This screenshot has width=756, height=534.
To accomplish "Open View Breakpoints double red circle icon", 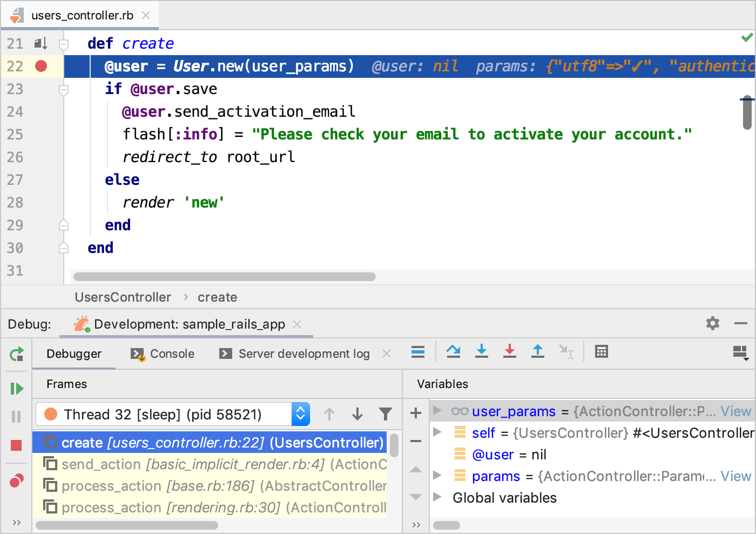I will [x=17, y=480].
